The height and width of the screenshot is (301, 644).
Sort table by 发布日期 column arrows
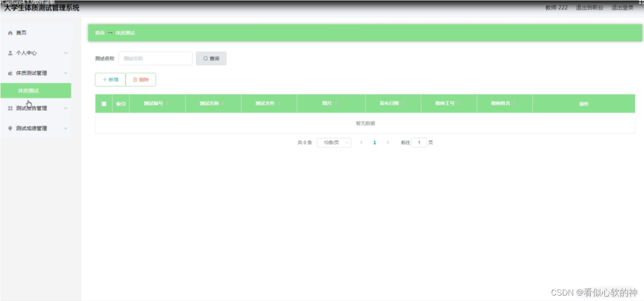[403, 104]
